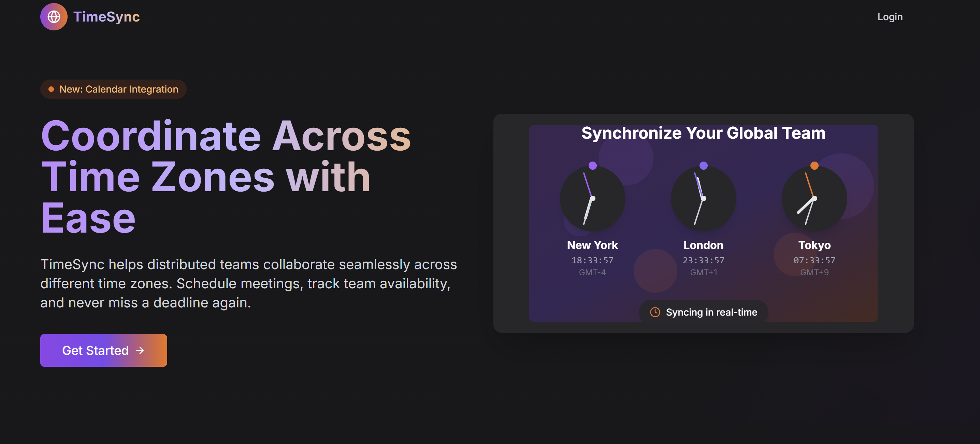Click the New York clock face

[592, 198]
